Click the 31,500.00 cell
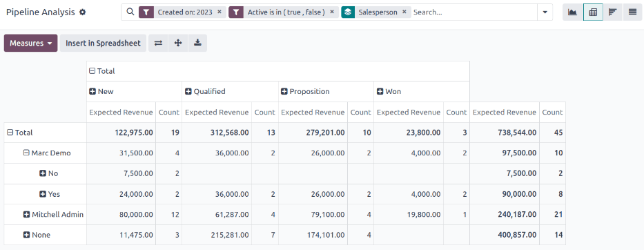This screenshot has width=644, height=250. (x=121, y=153)
